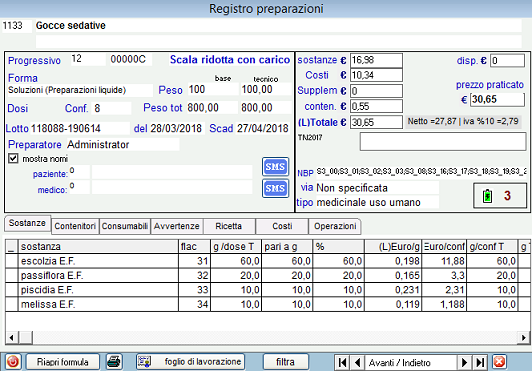Viewport: 532px width, 371px height.
Task: Switch to the Avvertenze tab
Action: click(x=177, y=226)
